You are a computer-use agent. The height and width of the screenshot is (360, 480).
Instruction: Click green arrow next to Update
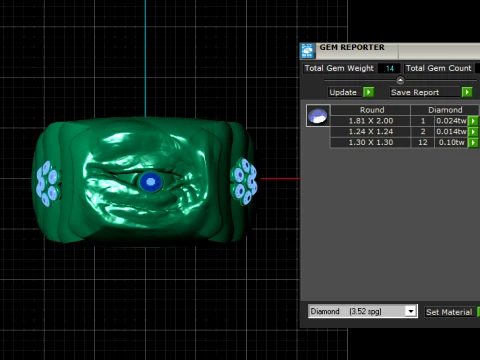368,92
